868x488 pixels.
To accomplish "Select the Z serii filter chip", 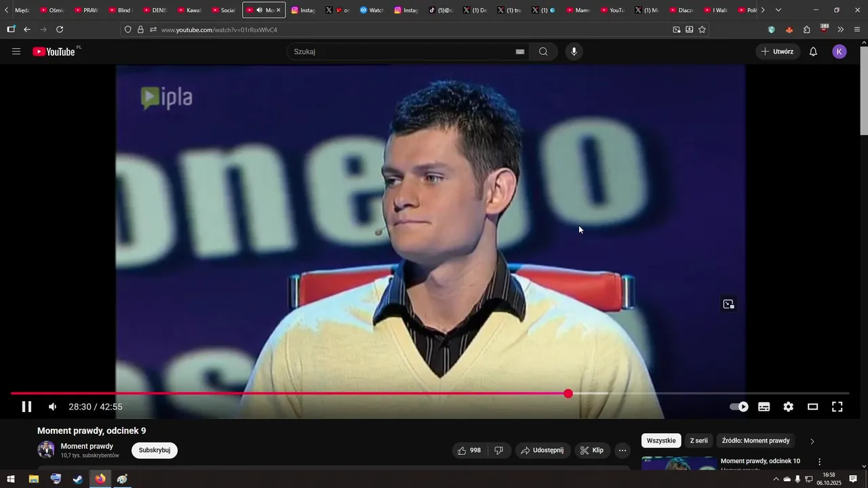I will point(698,441).
